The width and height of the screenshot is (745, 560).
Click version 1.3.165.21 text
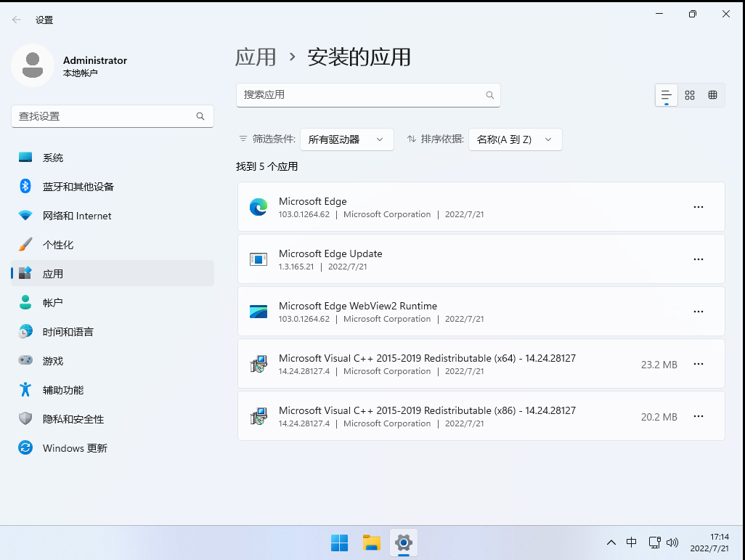pos(296,267)
